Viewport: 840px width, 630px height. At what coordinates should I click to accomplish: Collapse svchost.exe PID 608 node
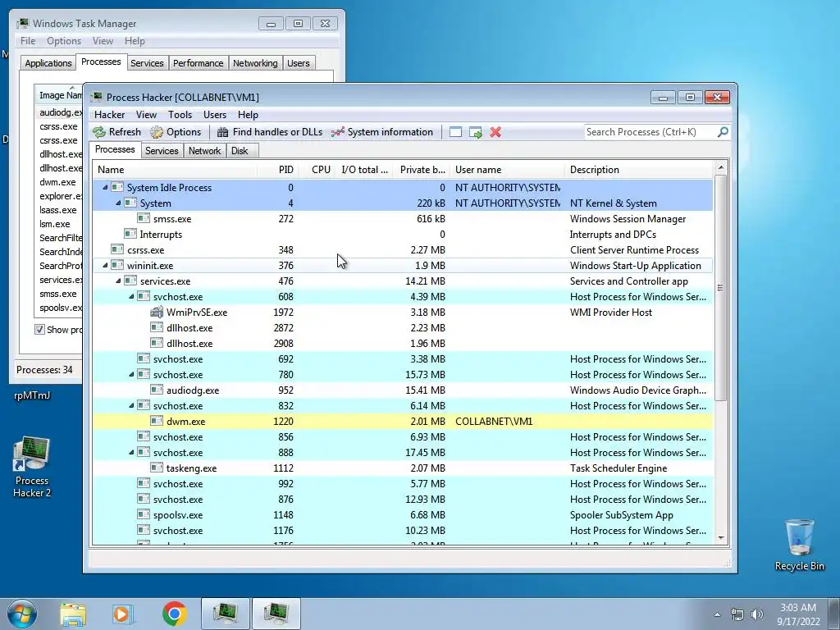[x=131, y=296]
